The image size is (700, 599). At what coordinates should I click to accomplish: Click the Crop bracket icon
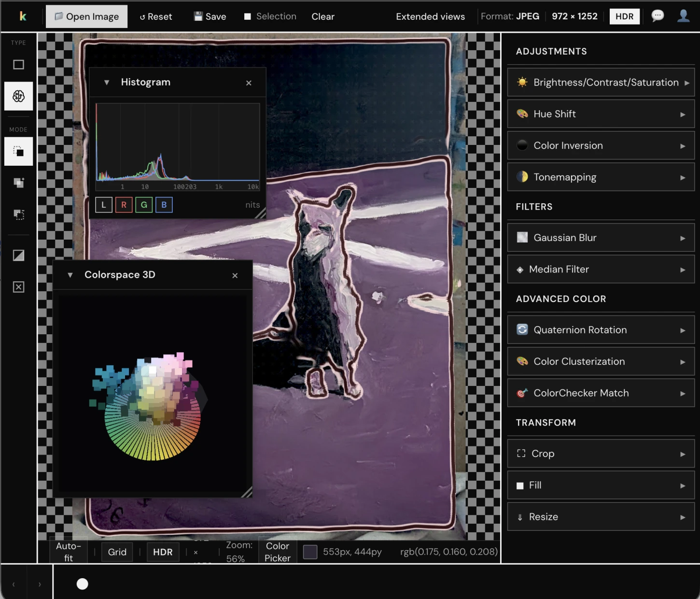521,453
